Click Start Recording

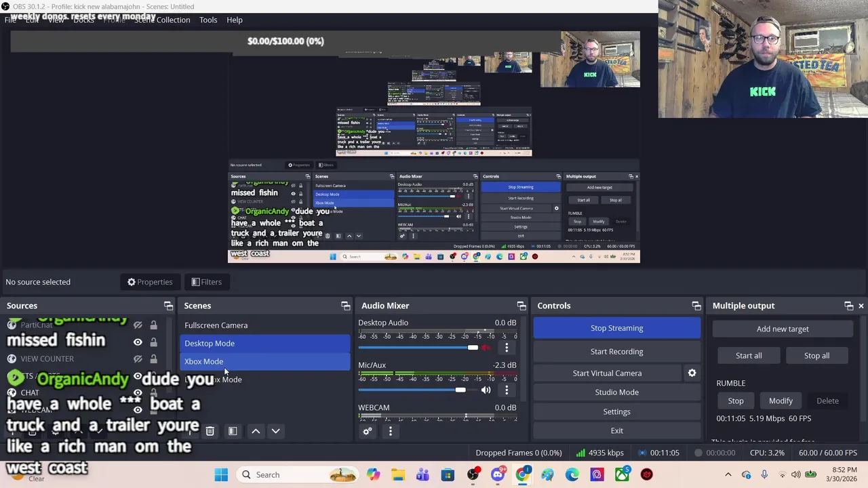(616, 351)
